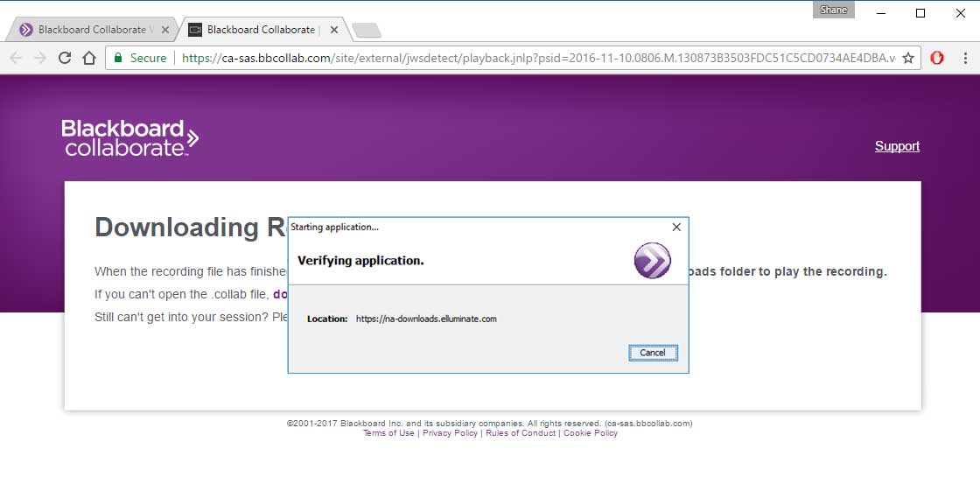Click the URL in the address bar
The height and width of the screenshot is (498, 980).
pyautogui.click(x=538, y=58)
